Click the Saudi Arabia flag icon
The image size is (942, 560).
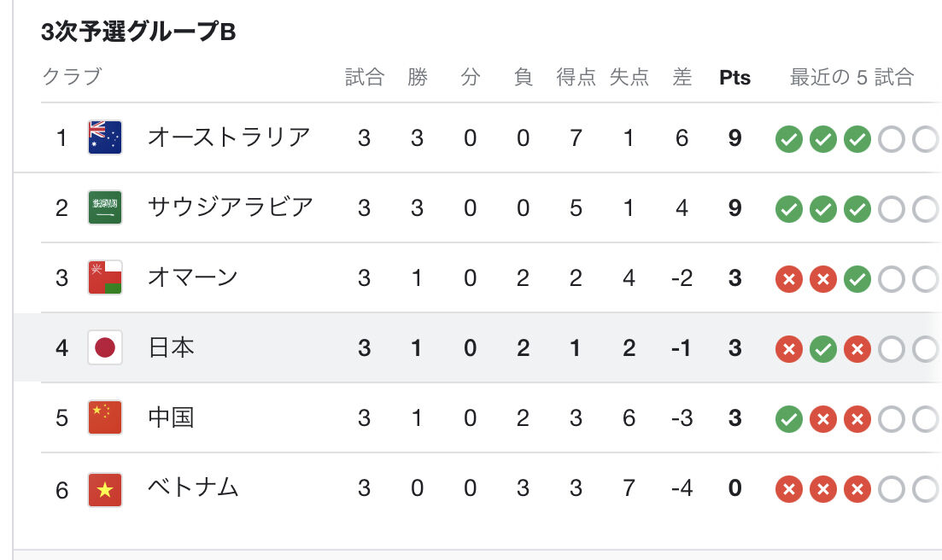coord(105,207)
